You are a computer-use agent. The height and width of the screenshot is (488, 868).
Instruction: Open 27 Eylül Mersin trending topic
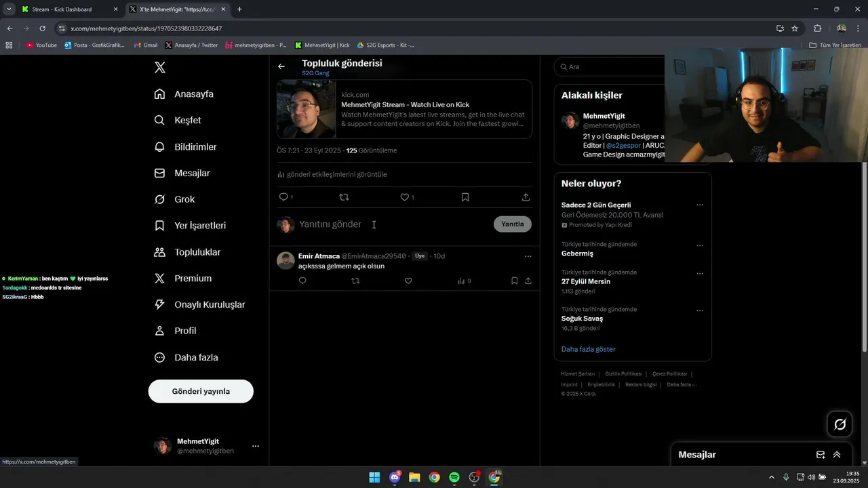click(586, 281)
